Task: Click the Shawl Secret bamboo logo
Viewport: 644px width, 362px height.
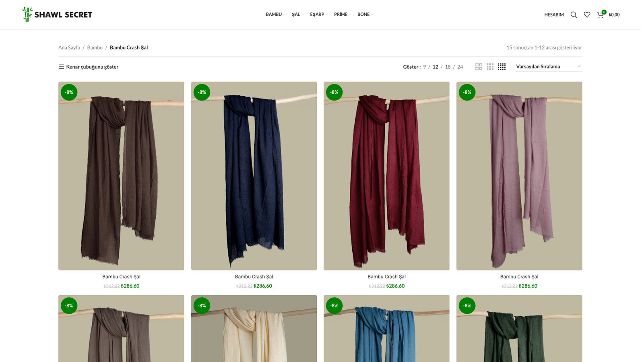Action: [x=57, y=14]
